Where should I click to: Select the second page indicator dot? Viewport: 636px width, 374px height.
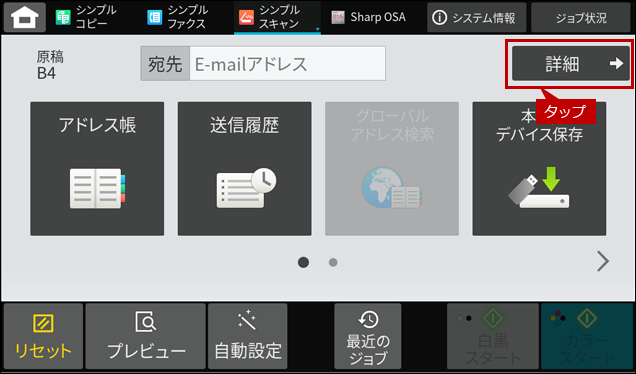click(333, 262)
